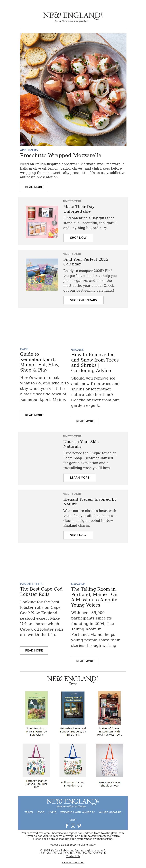Open the Valentine's Day gifts ad image
146x868 pixels.
point(42,222)
